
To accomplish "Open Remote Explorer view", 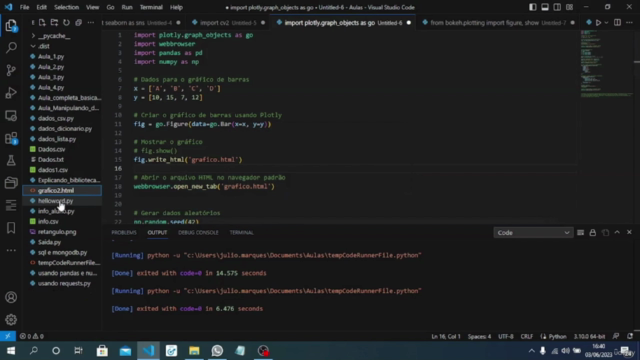I will pyautogui.click(x=11, y=116).
